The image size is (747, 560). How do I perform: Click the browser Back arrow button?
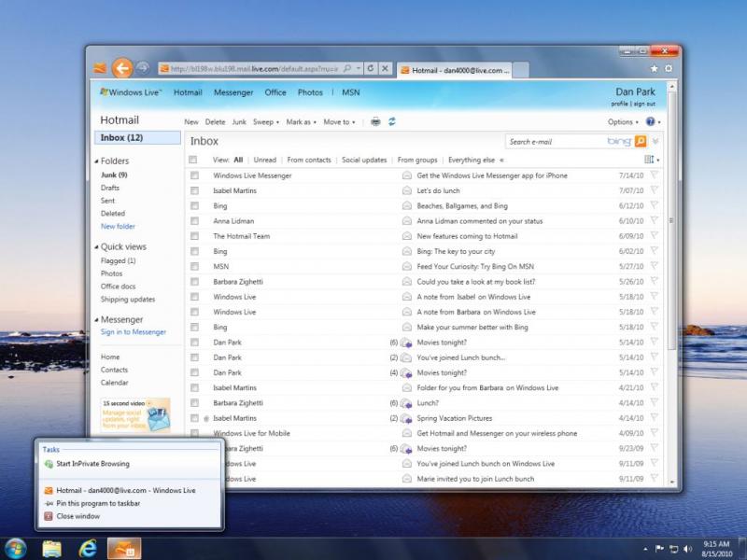[x=122, y=68]
